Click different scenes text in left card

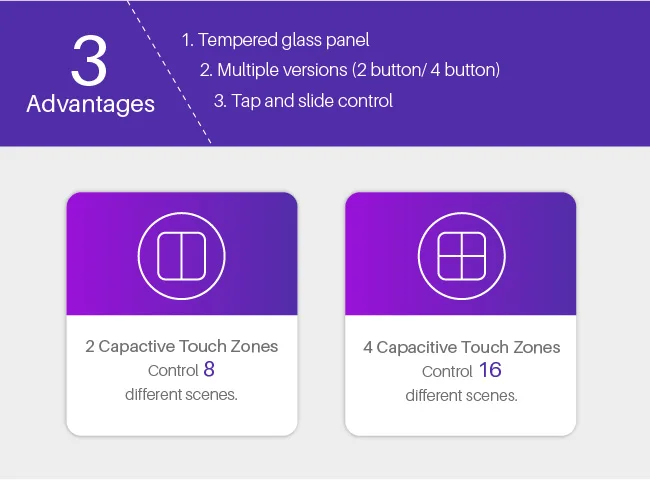(182, 395)
